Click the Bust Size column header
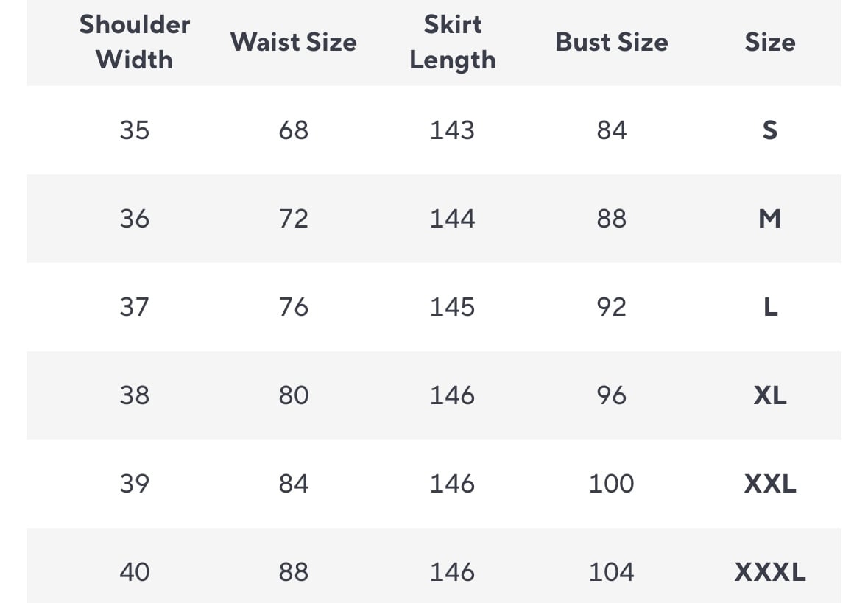Image resolution: width=868 pixels, height=603 pixels. pyautogui.click(x=611, y=42)
